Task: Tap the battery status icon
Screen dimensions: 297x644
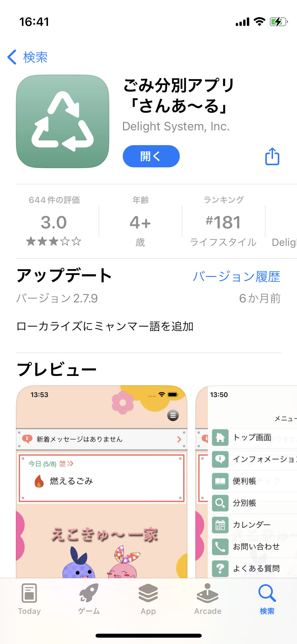Action: point(278,22)
